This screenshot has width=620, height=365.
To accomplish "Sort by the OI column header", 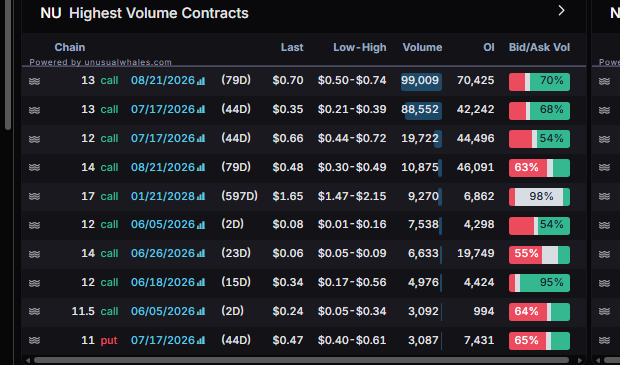I will tap(489, 47).
